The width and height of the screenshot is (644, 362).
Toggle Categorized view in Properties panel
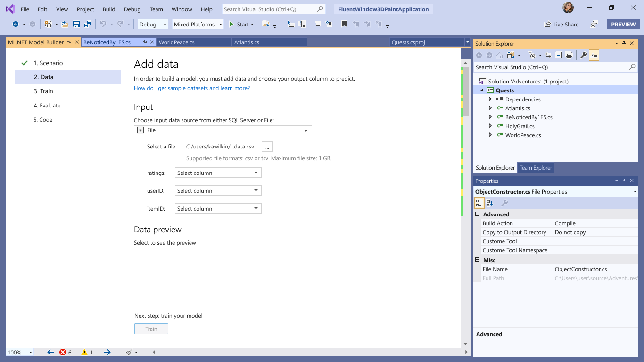pos(479,203)
